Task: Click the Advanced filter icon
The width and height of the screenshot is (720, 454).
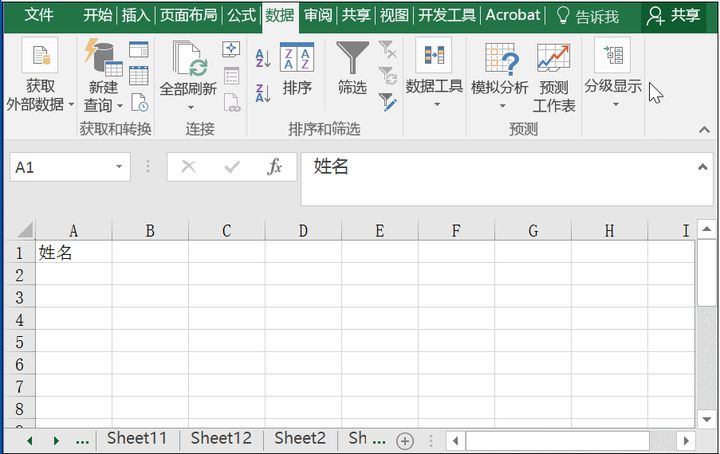Action: pos(387,100)
